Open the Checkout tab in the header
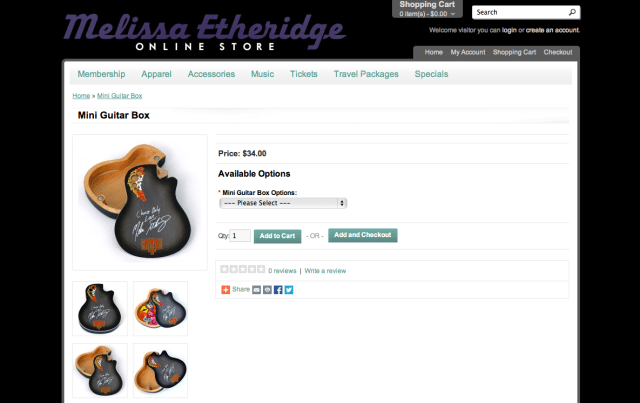 pos(558,52)
